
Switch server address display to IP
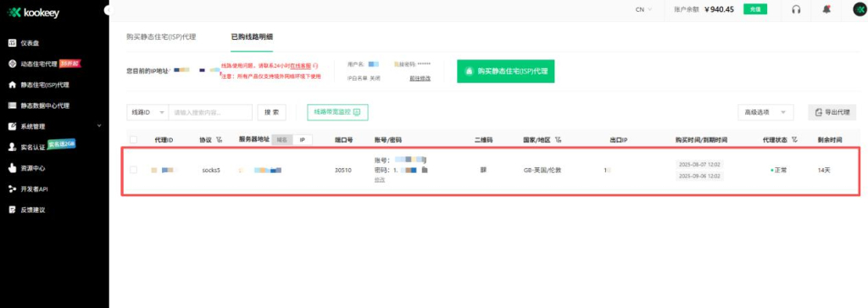pyautogui.click(x=303, y=140)
